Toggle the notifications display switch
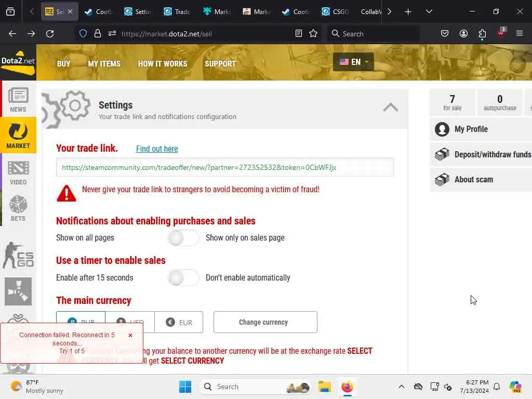Viewport: 532px width, 399px height. pyautogui.click(x=183, y=238)
